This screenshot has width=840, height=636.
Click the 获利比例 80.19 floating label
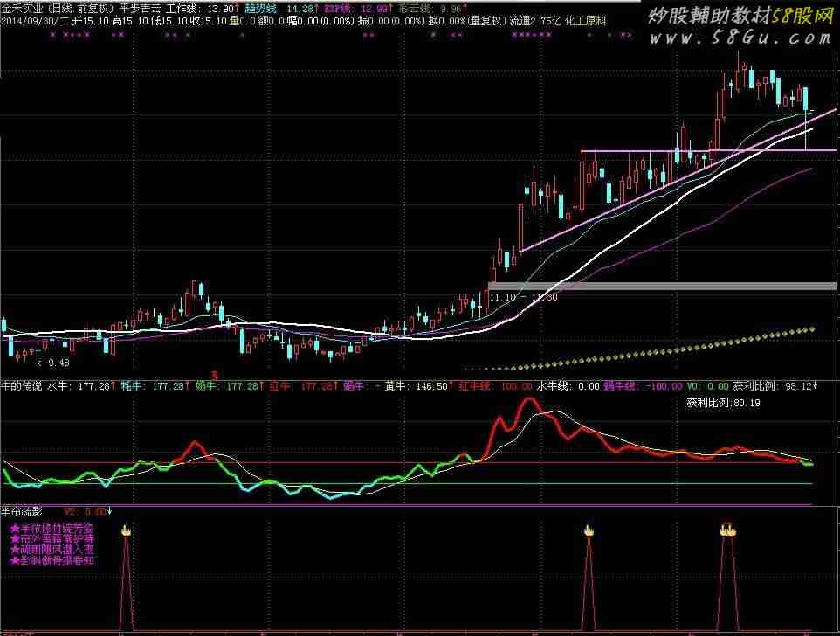(722, 403)
